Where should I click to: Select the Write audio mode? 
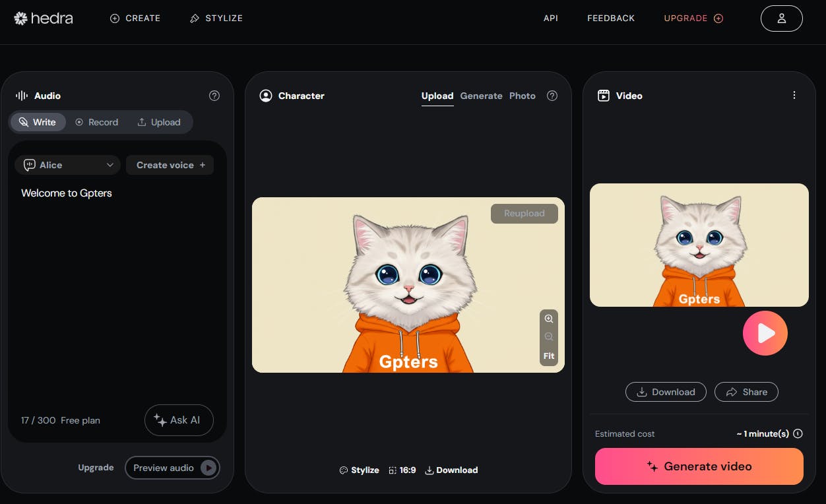(38, 122)
